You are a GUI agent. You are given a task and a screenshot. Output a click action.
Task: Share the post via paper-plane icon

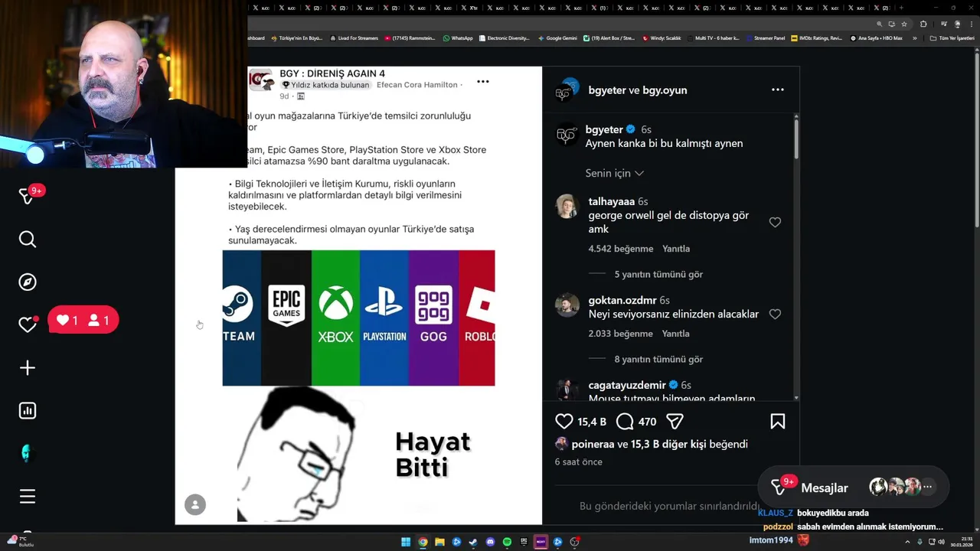(x=675, y=421)
